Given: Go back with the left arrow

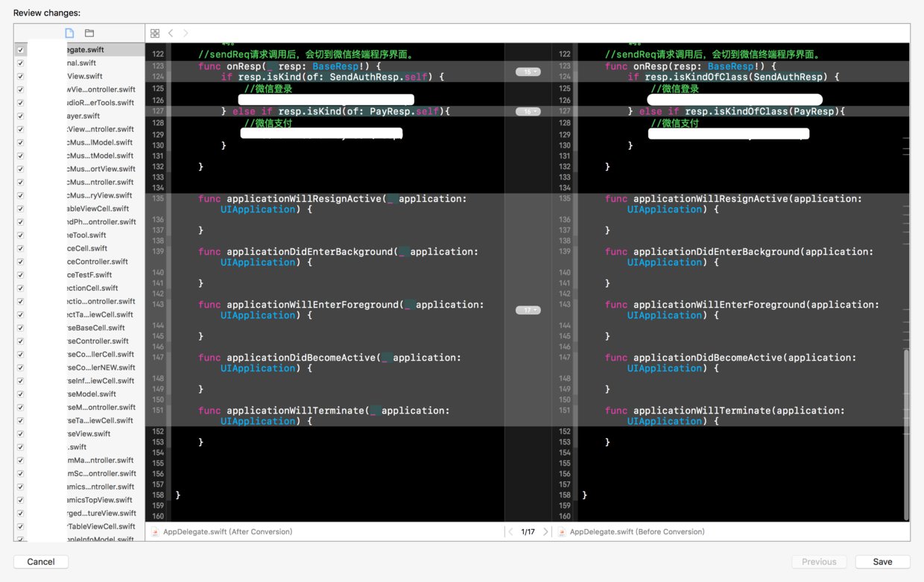Looking at the screenshot, I should [171, 33].
